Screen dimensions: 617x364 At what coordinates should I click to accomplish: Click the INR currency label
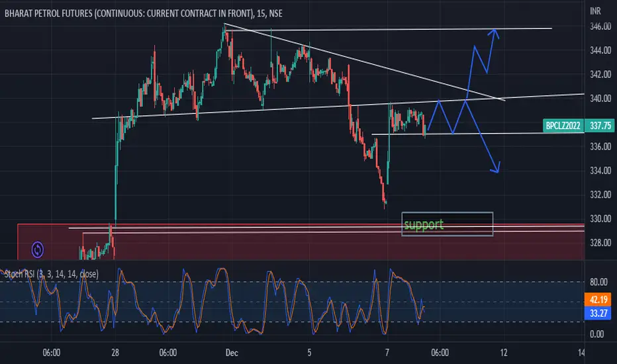click(x=595, y=11)
